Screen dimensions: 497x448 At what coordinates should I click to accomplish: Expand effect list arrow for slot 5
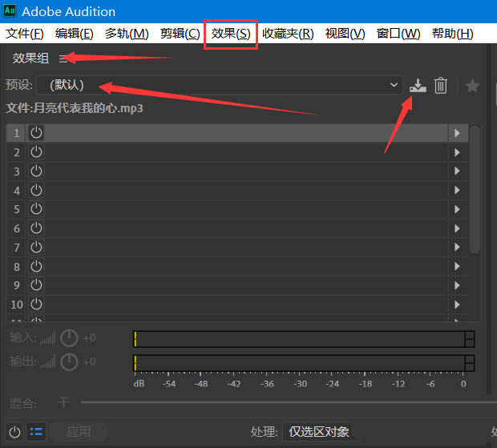coord(457,209)
